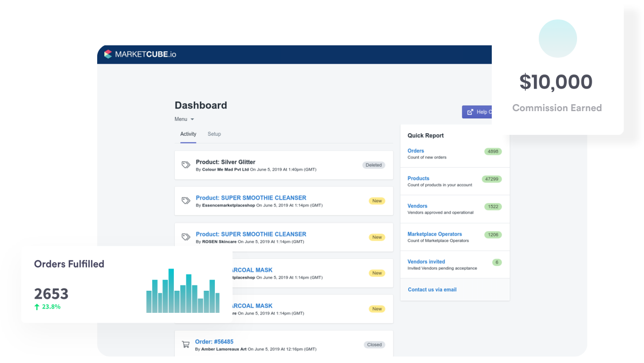Click the tag icon beside Product: Silver Glitter
Viewport: 644px width, 363px height.
[186, 163]
